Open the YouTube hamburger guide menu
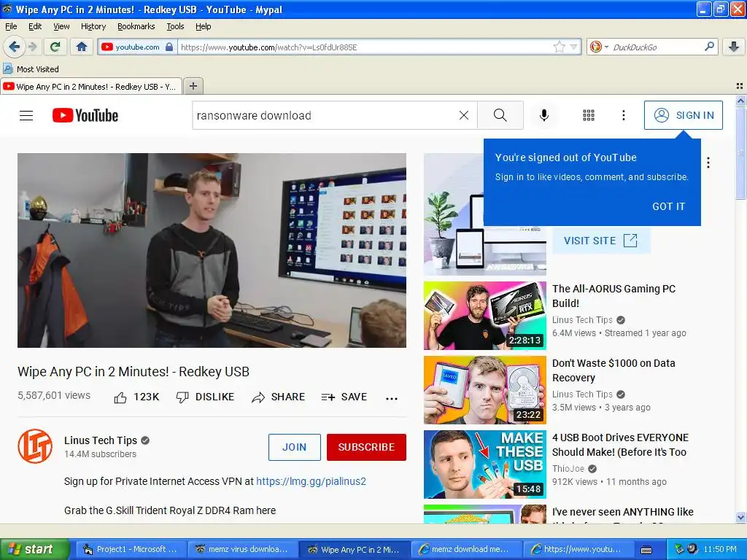Viewport: 747px width, 560px height. click(x=26, y=115)
